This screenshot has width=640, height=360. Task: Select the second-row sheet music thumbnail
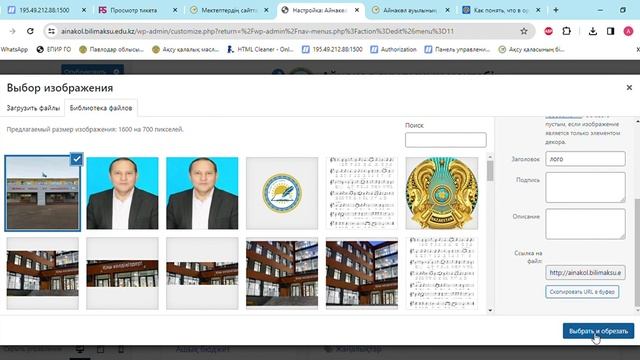pos(442,273)
